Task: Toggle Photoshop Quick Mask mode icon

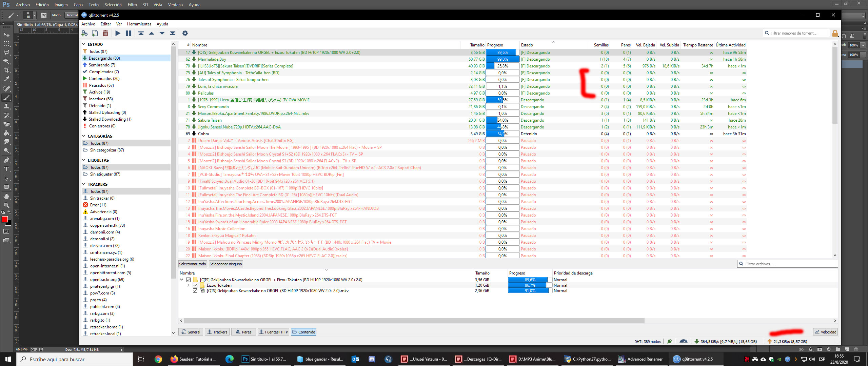Action: (6, 231)
